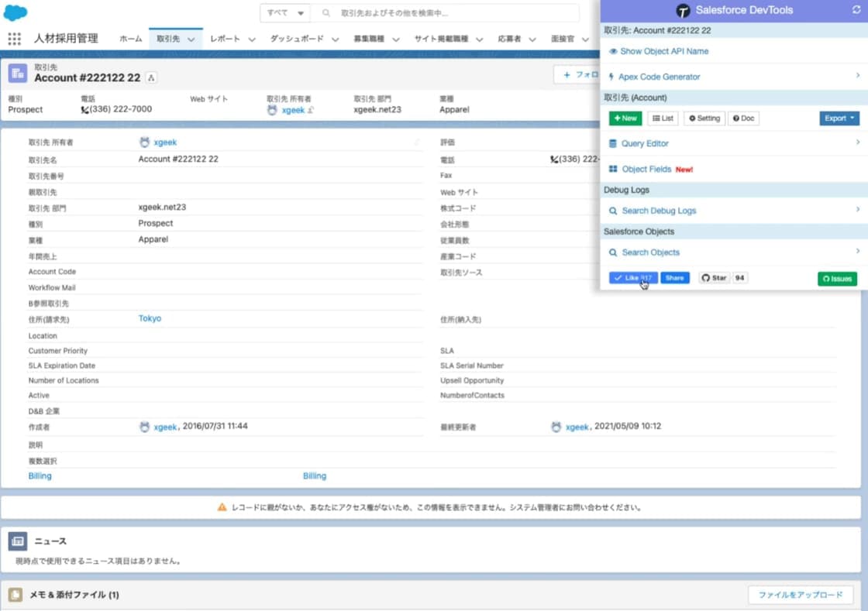Click the left Billing link at the bottom
Screen dimensions: 868x611
[x=40, y=476]
